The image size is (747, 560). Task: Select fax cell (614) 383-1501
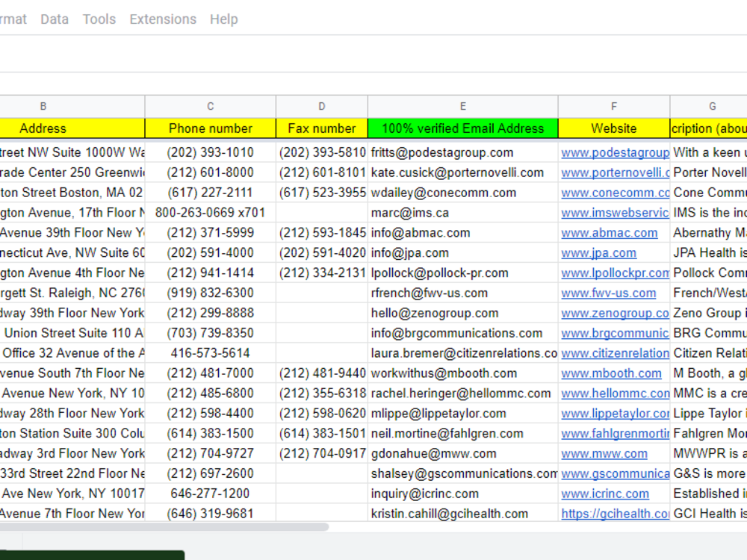[x=321, y=433]
